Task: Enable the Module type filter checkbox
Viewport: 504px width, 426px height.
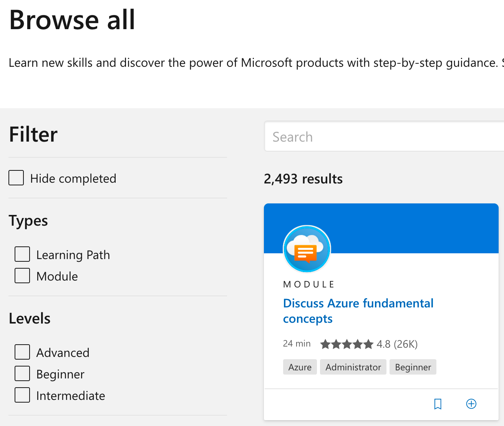Action: [22, 276]
